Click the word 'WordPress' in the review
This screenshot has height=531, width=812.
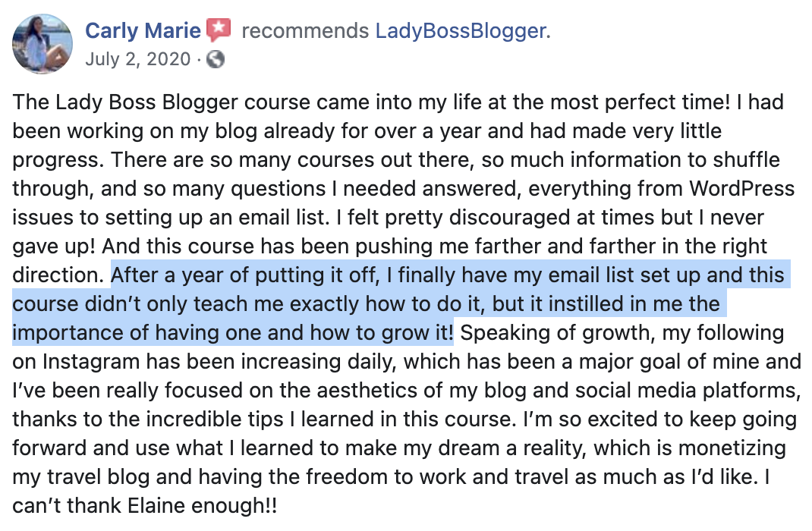click(x=741, y=188)
